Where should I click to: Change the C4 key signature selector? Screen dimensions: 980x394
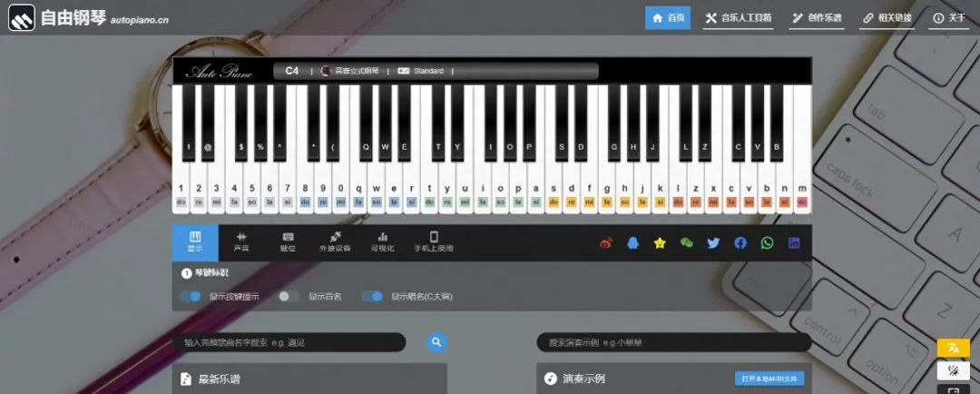(x=291, y=71)
